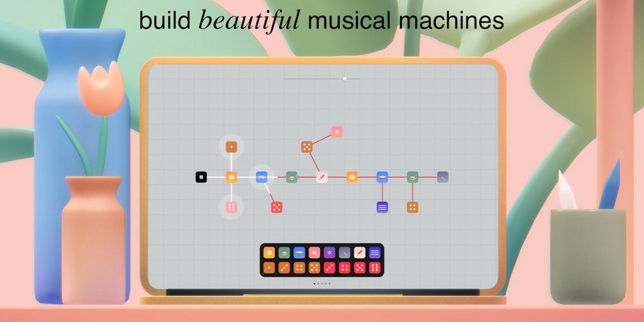Go to the third page indicator dot
The height and width of the screenshot is (322, 644).
coord(322,284)
